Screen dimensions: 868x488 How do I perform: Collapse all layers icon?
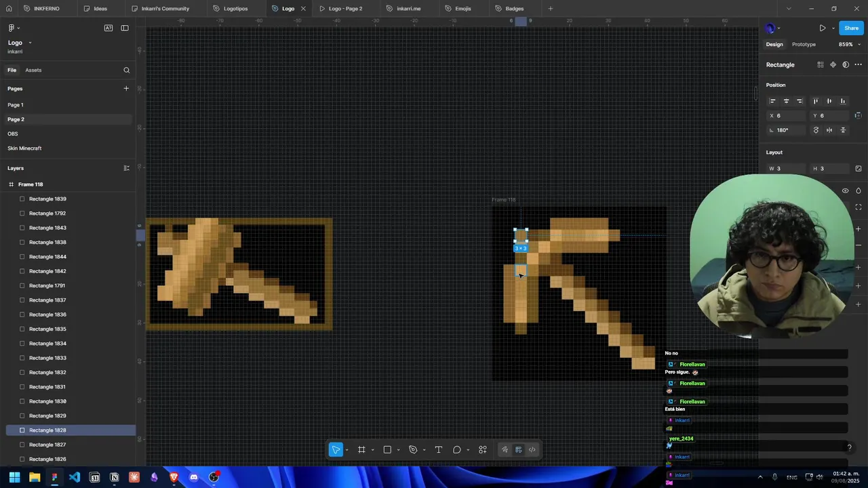126,168
